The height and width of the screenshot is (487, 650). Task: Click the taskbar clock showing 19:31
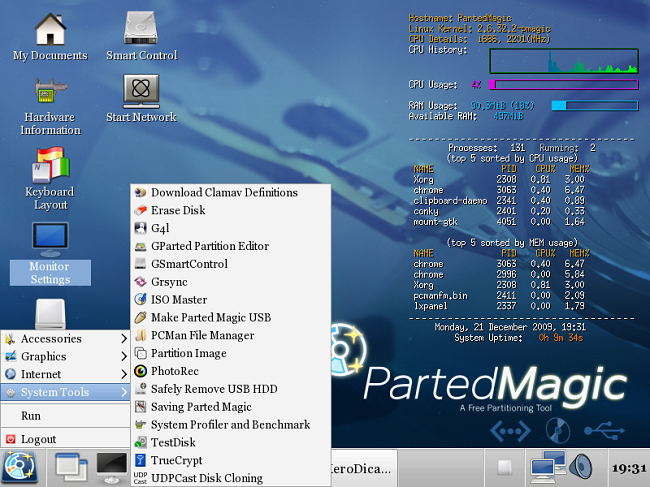click(627, 468)
